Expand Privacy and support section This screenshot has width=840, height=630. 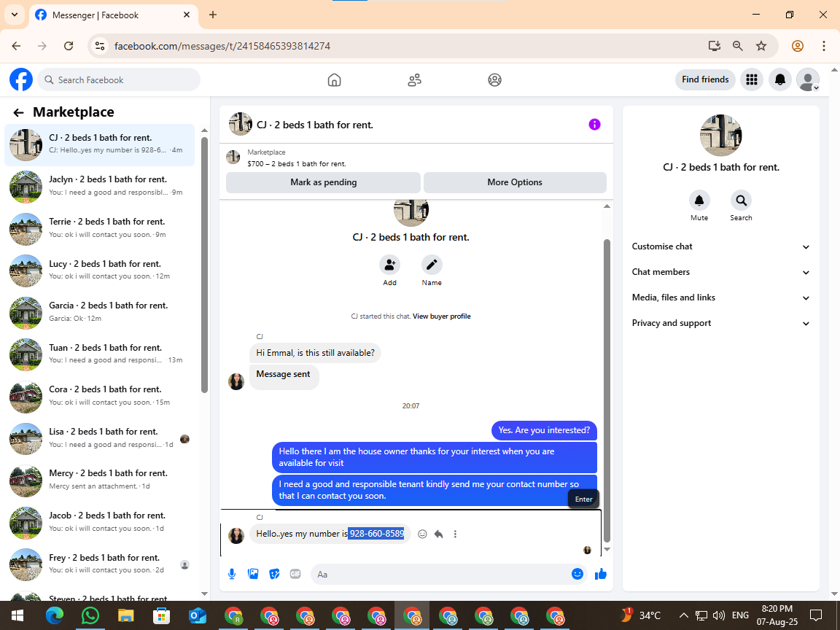720,323
